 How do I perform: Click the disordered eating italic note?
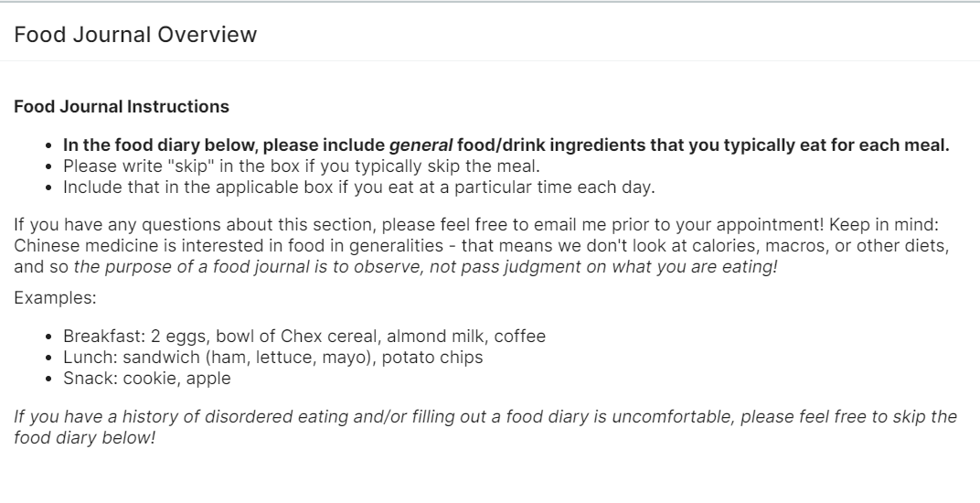(x=485, y=427)
